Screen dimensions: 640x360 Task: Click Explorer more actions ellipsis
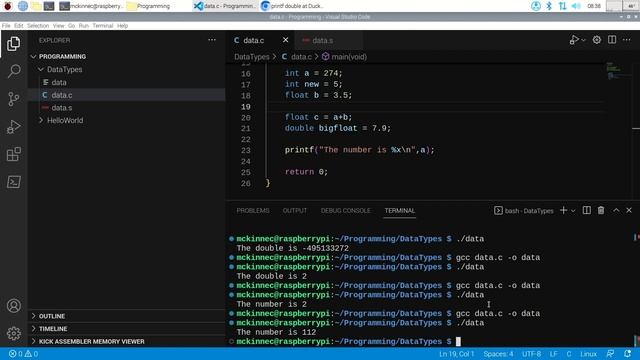212,40
